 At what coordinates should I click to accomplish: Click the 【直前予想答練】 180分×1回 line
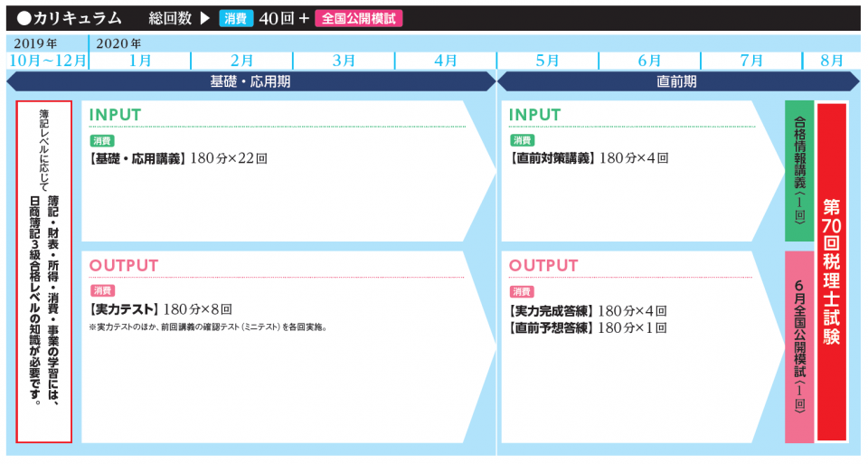pos(588,327)
